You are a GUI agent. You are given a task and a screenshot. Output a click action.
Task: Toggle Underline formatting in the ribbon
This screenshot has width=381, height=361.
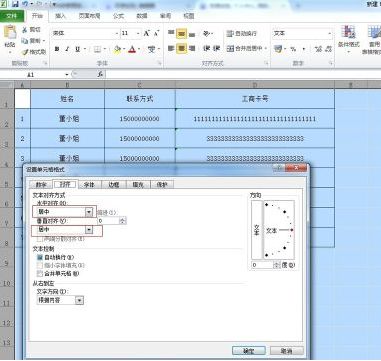click(x=78, y=49)
